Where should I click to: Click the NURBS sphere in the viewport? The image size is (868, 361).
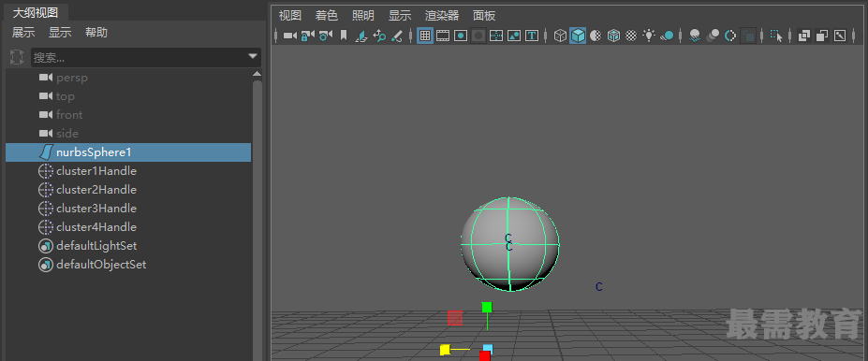[509, 244]
